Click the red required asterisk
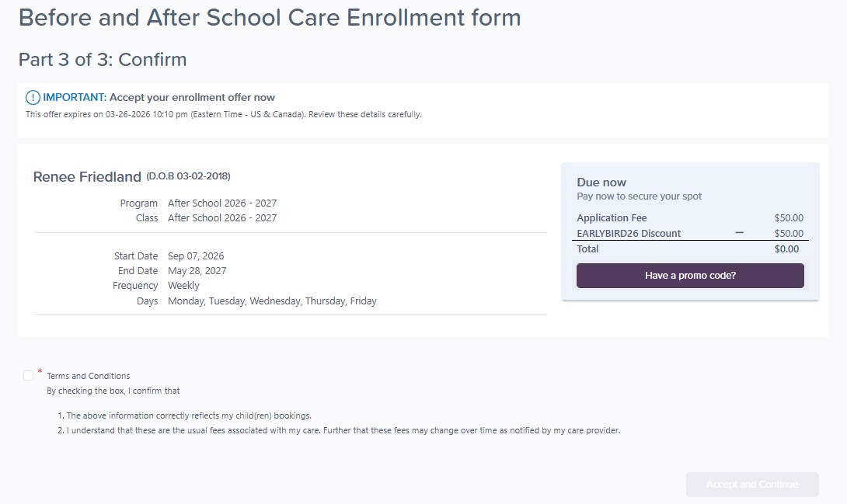 tap(40, 372)
